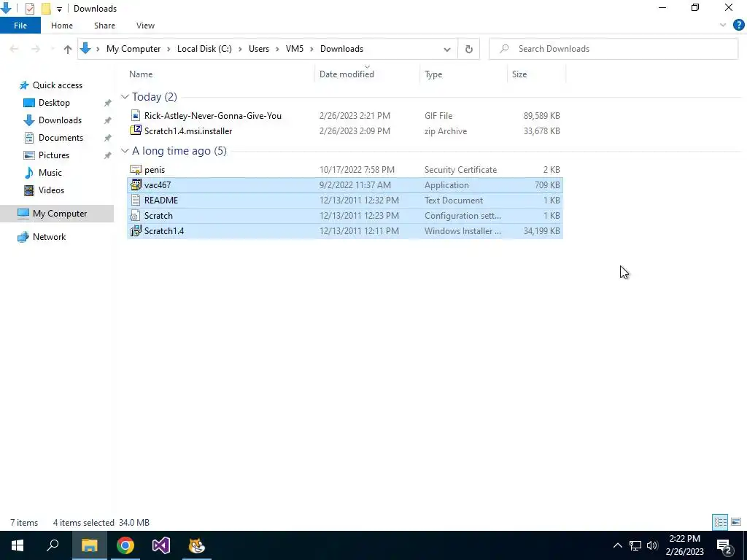747x560 pixels.
Task: Open the address bar history dropdown
Action: (x=447, y=49)
